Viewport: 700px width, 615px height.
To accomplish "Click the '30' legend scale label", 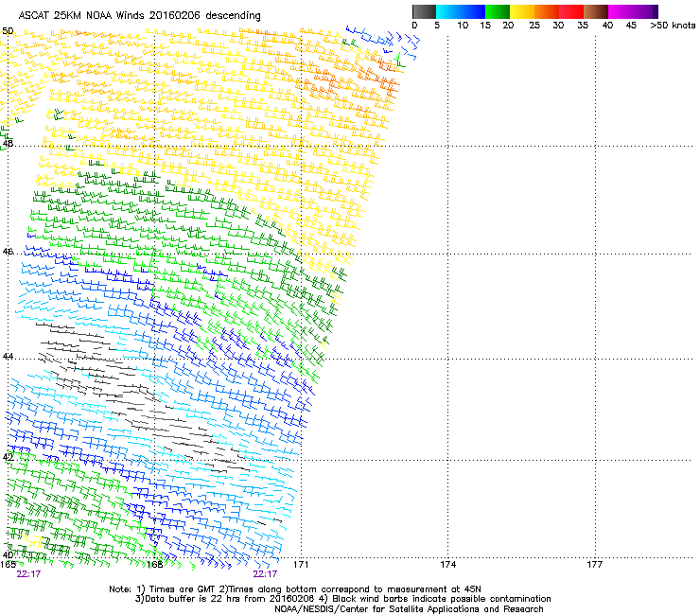I will [558, 26].
